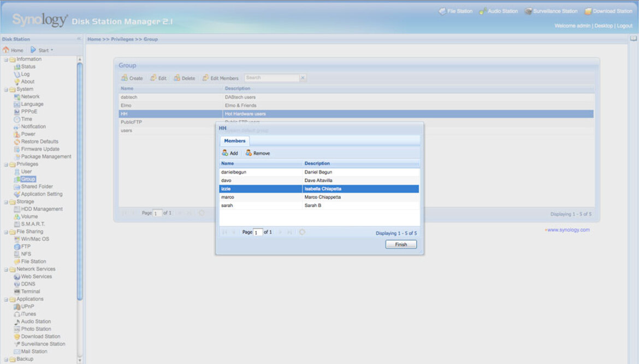Screen dimensions: 639x364
Task: Collapse the Applications tree node
Action: (6, 299)
